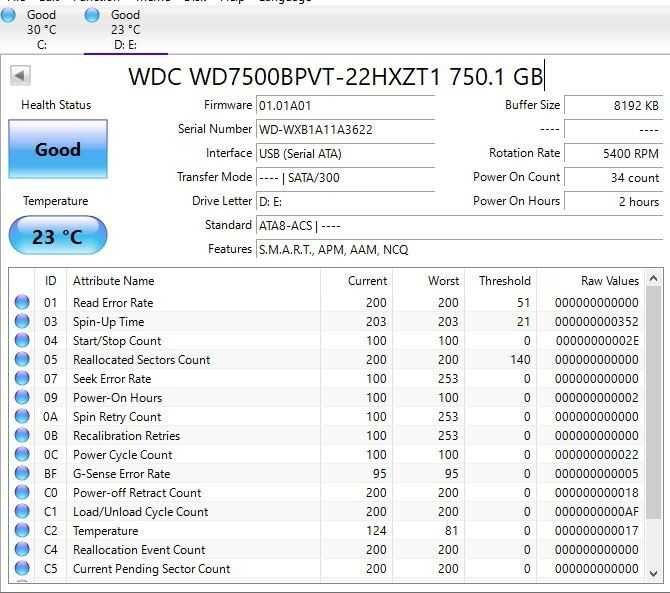Select the Recalibration Retries attribute name
The width and height of the screenshot is (670, 593).
126,436
